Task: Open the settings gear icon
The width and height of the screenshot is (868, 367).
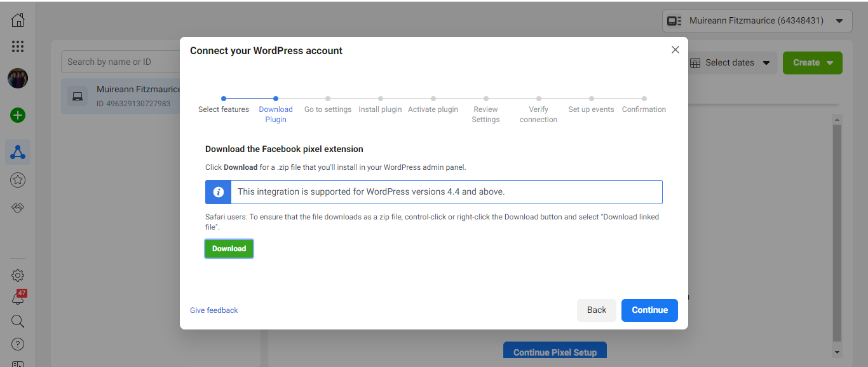Action: pos(18,275)
